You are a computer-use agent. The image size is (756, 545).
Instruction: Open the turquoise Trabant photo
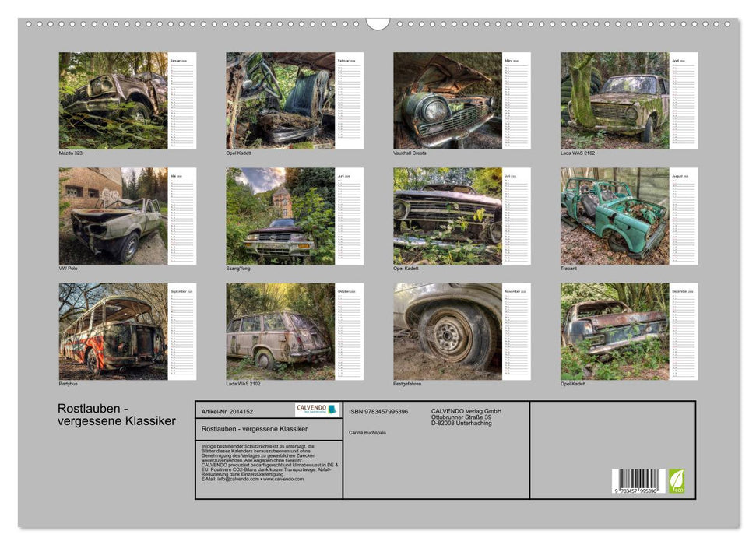[x=614, y=216]
